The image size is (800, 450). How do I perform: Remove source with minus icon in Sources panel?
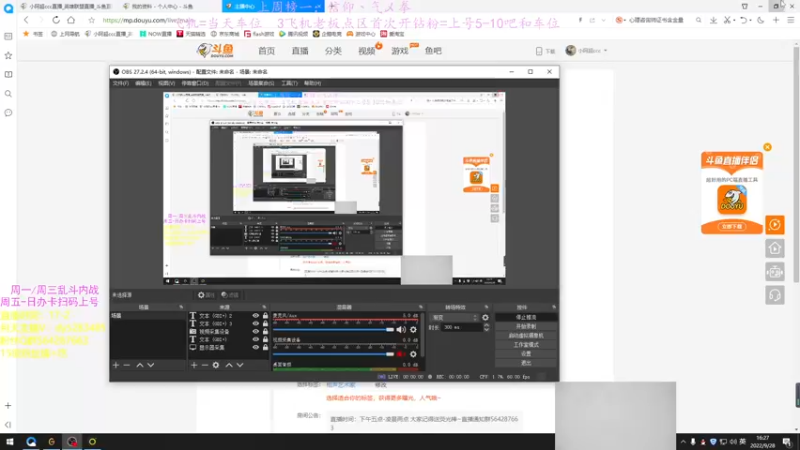(205, 365)
